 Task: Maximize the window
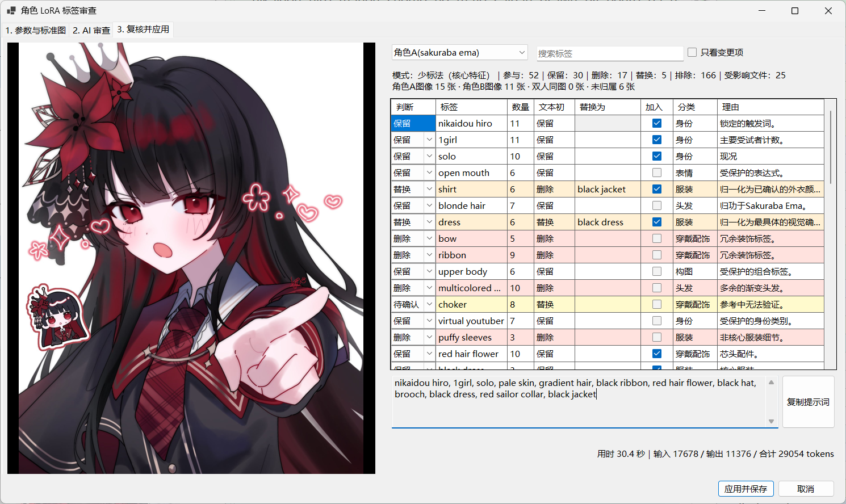(x=795, y=11)
